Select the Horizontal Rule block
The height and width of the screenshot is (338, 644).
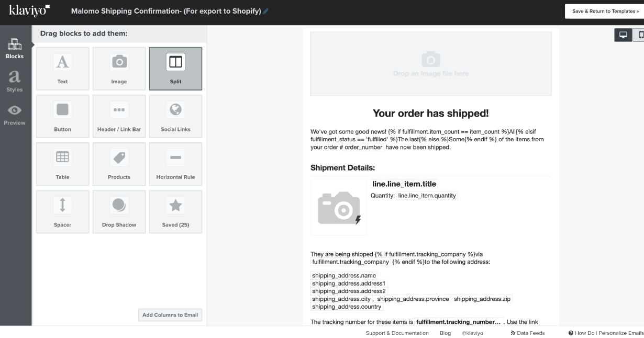pos(175,164)
